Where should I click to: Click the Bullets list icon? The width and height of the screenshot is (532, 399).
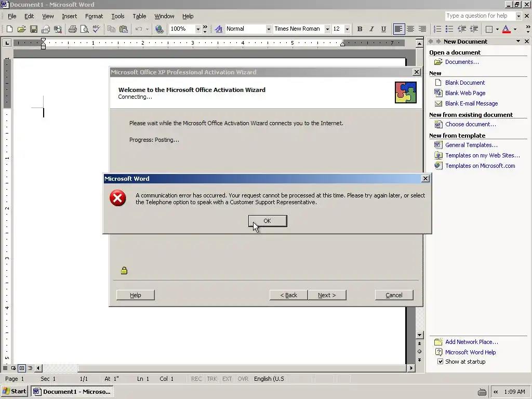tap(449, 29)
